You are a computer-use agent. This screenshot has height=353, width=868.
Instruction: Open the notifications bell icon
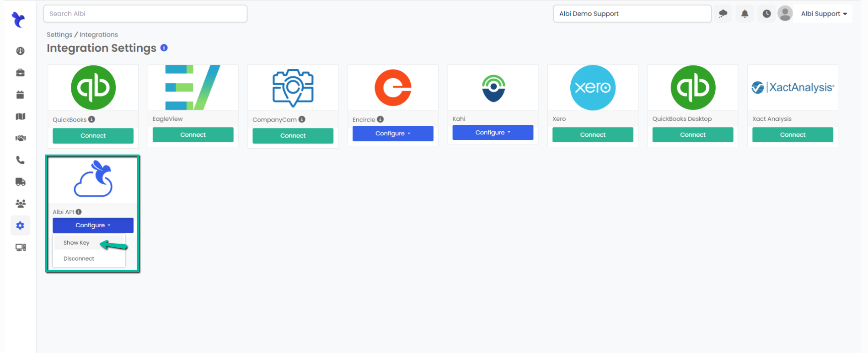point(745,14)
